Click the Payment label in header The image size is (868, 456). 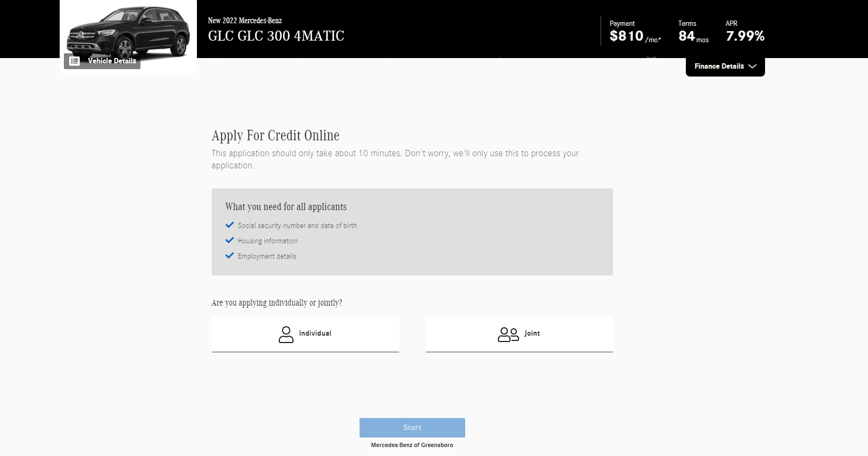click(622, 23)
